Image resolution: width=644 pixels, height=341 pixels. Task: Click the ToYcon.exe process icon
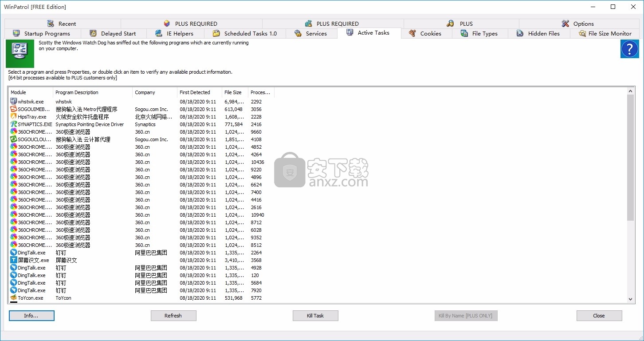click(x=14, y=298)
